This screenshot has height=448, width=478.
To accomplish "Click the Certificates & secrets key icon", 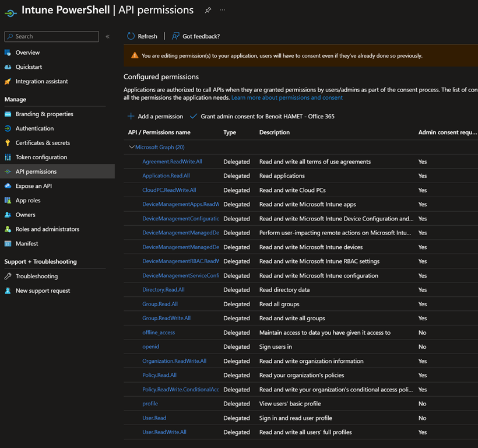I will tap(8, 143).
